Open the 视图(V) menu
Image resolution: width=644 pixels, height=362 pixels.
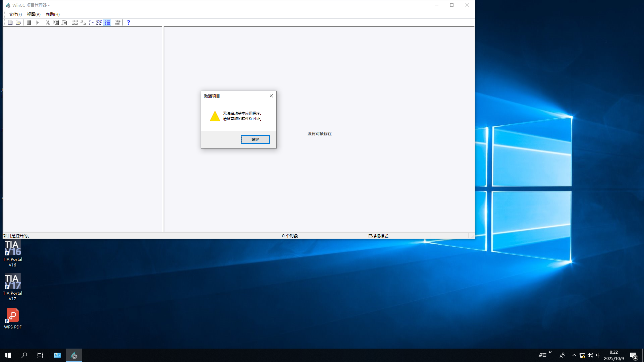(x=34, y=14)
